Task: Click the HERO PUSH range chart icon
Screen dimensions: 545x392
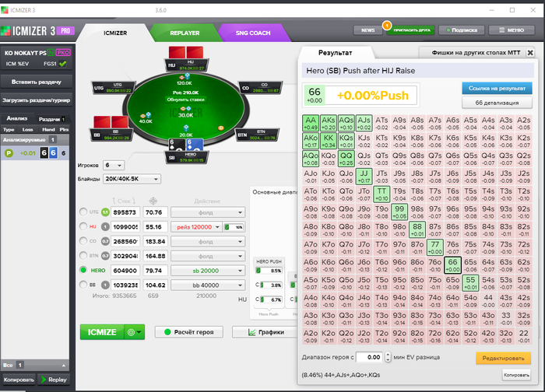Action: coord(258,271)
